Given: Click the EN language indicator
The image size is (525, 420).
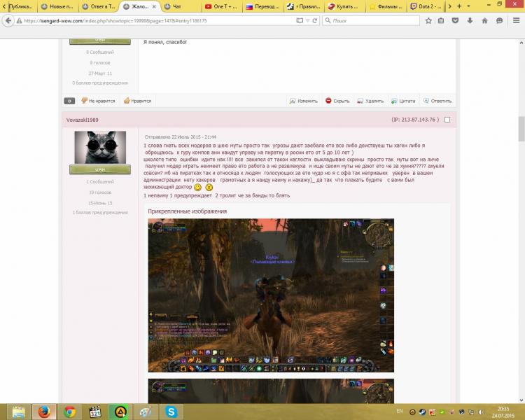Looking at the screenshot, I should coord(400,411).
